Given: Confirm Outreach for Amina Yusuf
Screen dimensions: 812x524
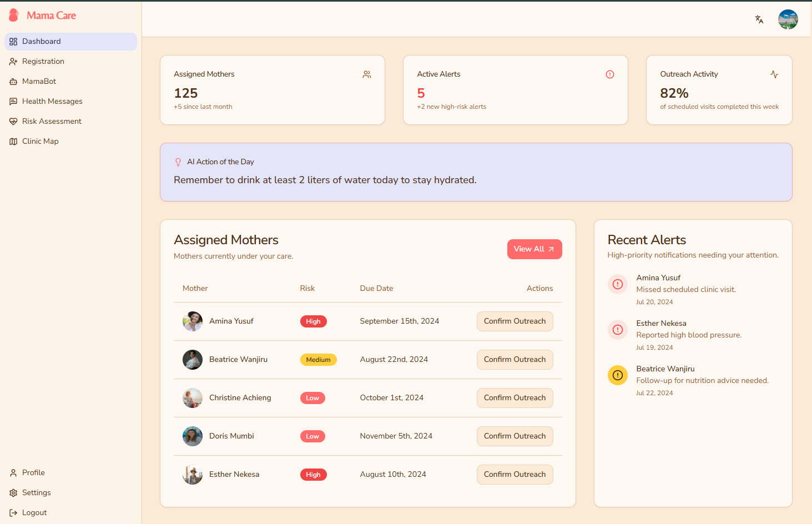Looking at the screenshot, I should coord(515,321).
